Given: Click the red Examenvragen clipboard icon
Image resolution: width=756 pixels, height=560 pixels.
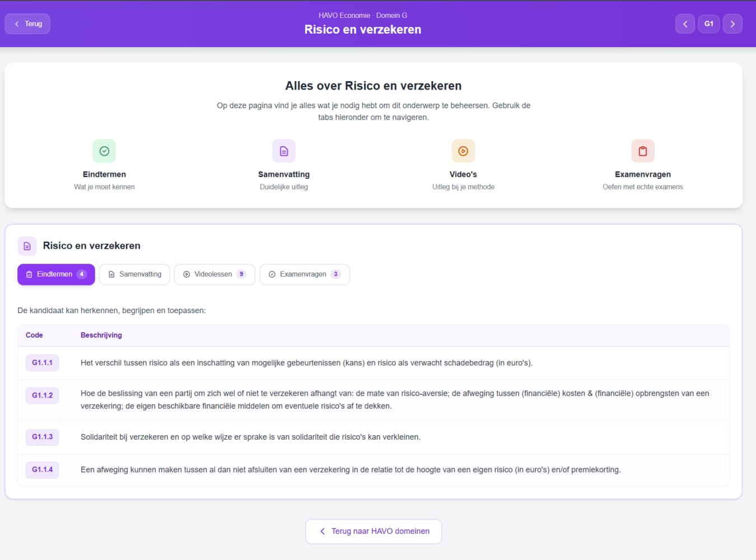Looking at the screenshot, I should (643, 151).
